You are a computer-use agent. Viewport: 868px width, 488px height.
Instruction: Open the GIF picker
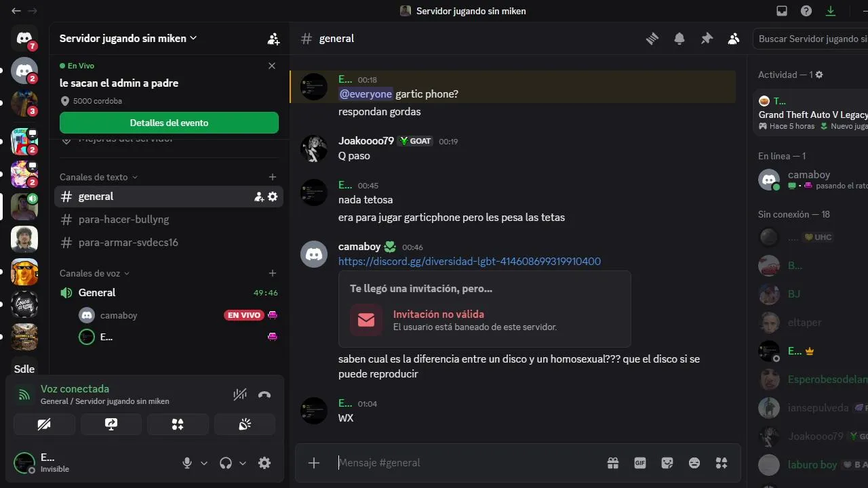click(640, 463)
